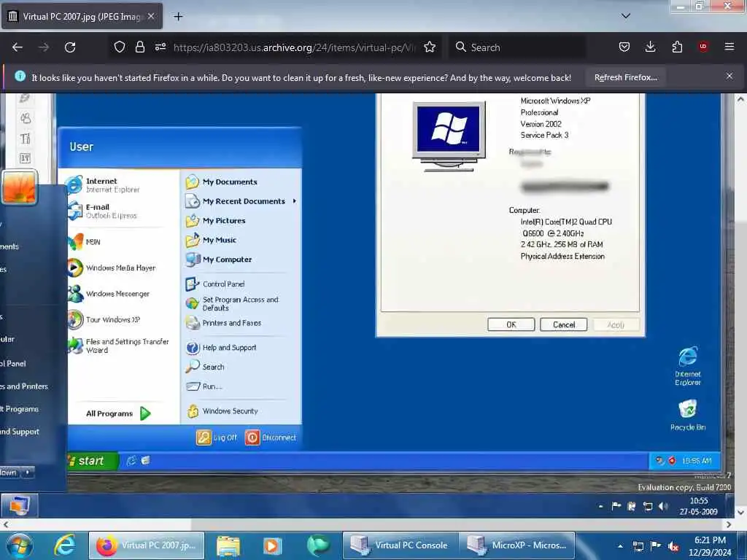747x560 pixels.
Task: Click OK in System Properties dialog
Action: 511,324
